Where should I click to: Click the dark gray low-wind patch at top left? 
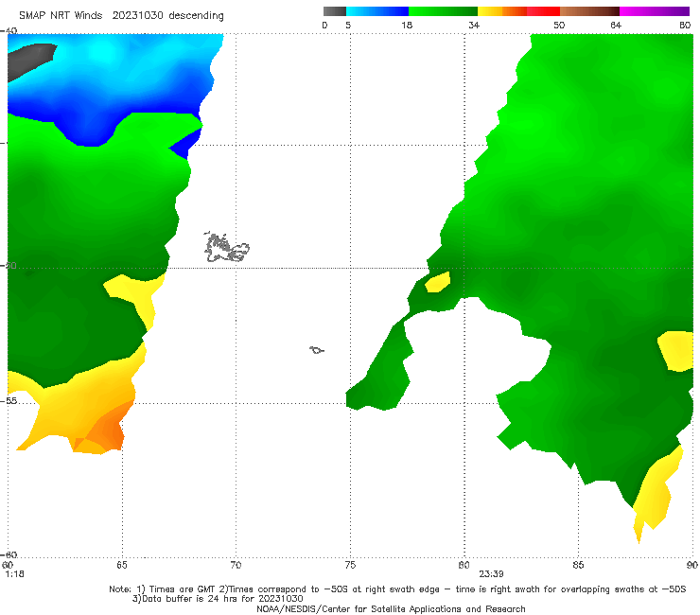(30, 61)
